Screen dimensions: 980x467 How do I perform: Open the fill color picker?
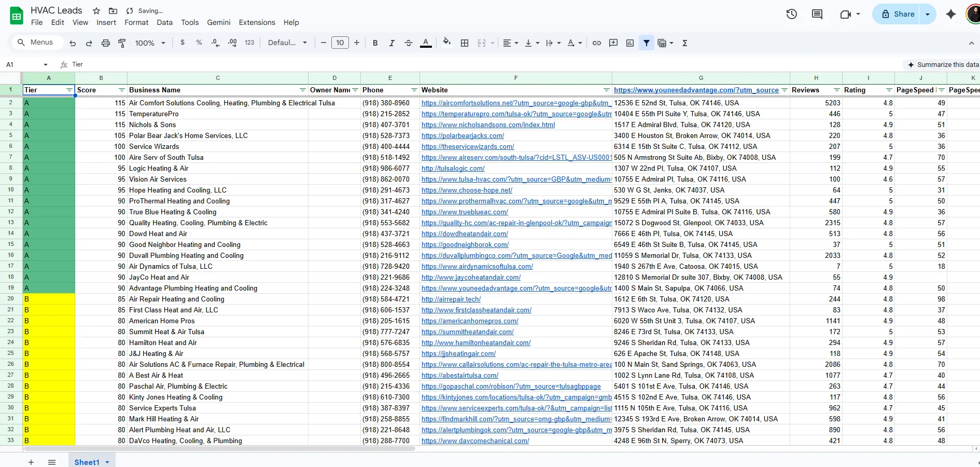[x=447, y=43]
